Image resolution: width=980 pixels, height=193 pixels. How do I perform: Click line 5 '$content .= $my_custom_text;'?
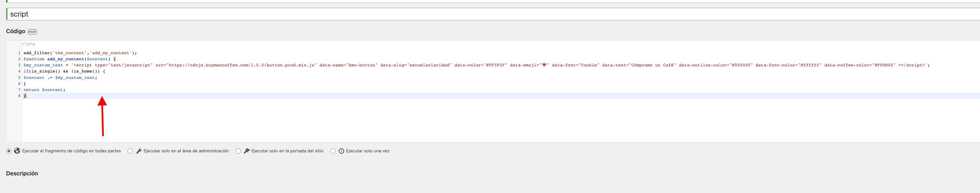click(x=60, y=78)
